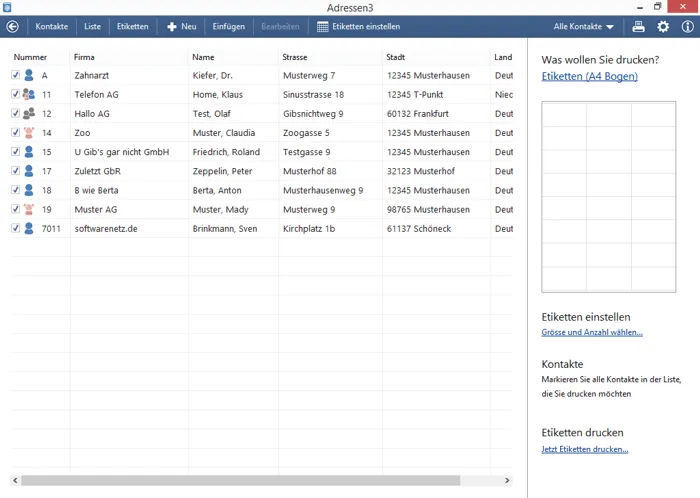
Task: Click the horizontal scrollbar under the list
Action: [240, 480]
